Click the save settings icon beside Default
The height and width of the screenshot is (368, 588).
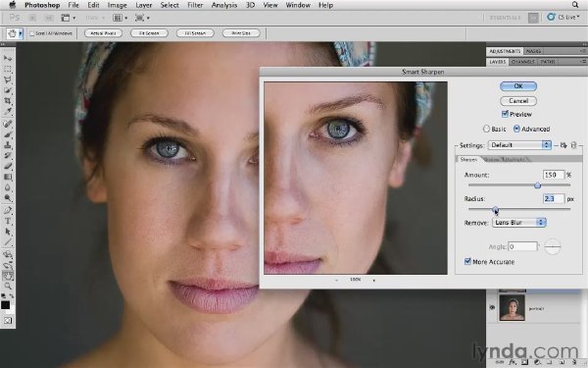[x=563, y=145]
